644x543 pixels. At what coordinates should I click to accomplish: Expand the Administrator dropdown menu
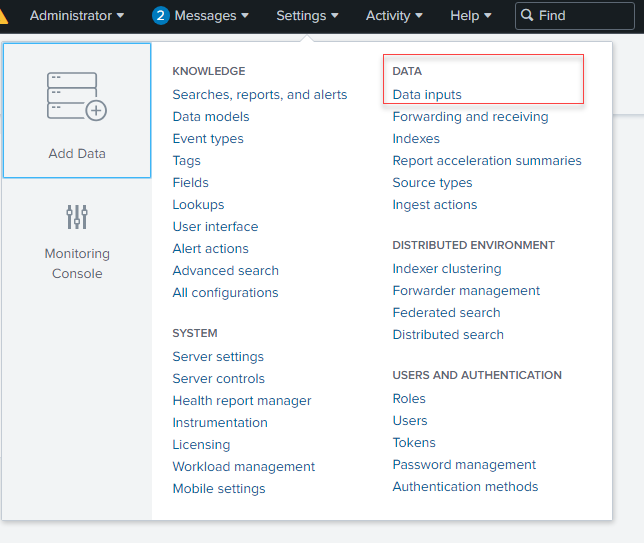tap(77, 16)
